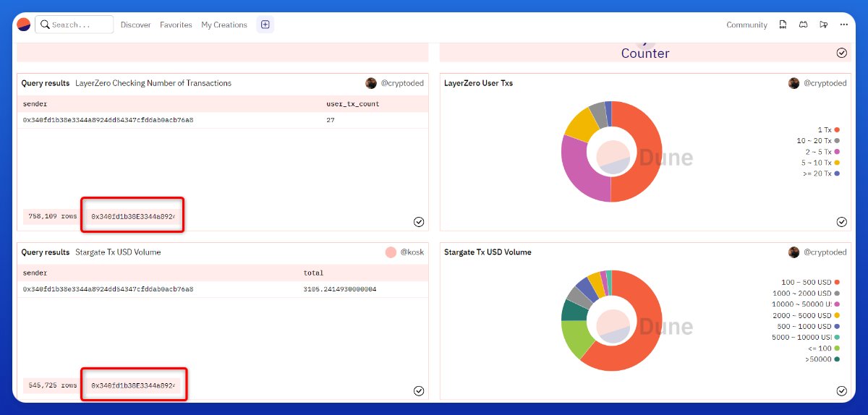Open LayerZero User Txs chart title
Image resolution: width=868 pixels, height=415 pixels.
click(x=478, y=83)
